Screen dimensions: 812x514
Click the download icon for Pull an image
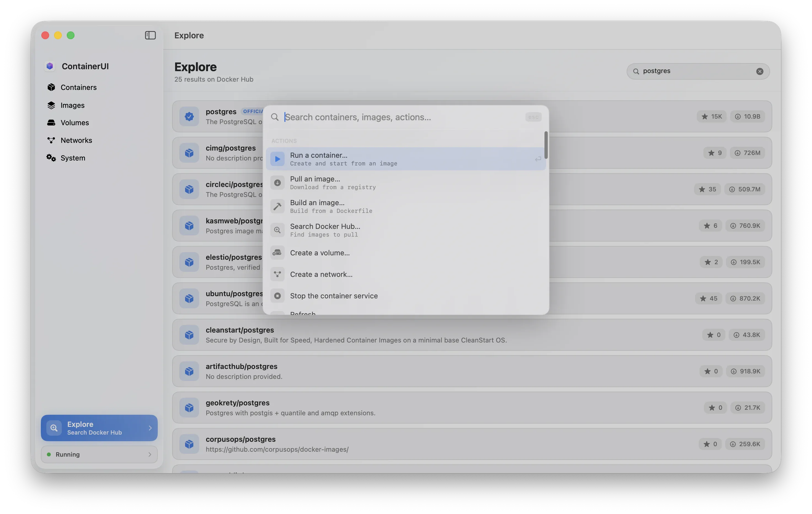tap(277, 183)
